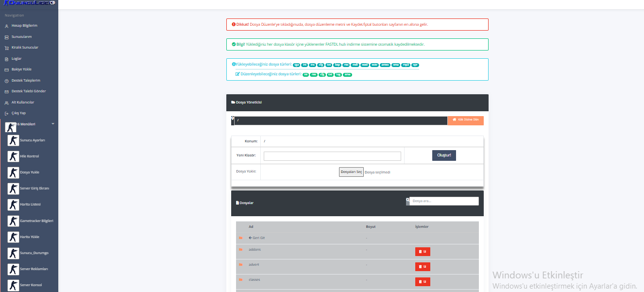The image size is (644, 292).
Task: Click the user icon for Hesap Bilgilerim
Action: click(x=6, y=26)
